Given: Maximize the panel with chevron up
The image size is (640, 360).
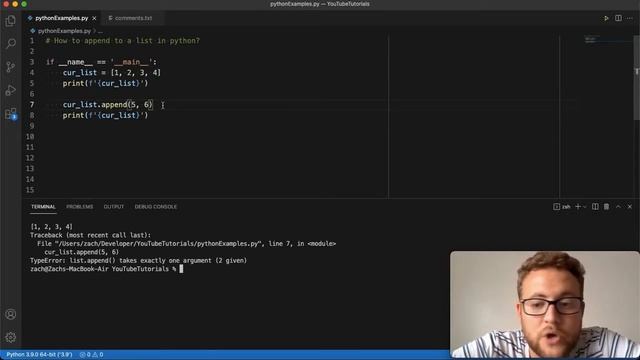Looking at the screenshot, I should [x=618, y=207].
